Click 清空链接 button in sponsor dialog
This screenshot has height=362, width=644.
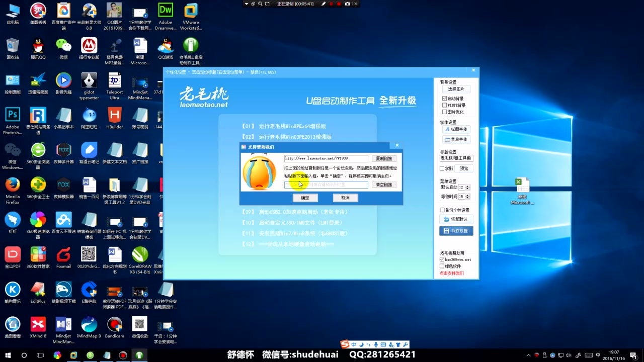point(383,185)
